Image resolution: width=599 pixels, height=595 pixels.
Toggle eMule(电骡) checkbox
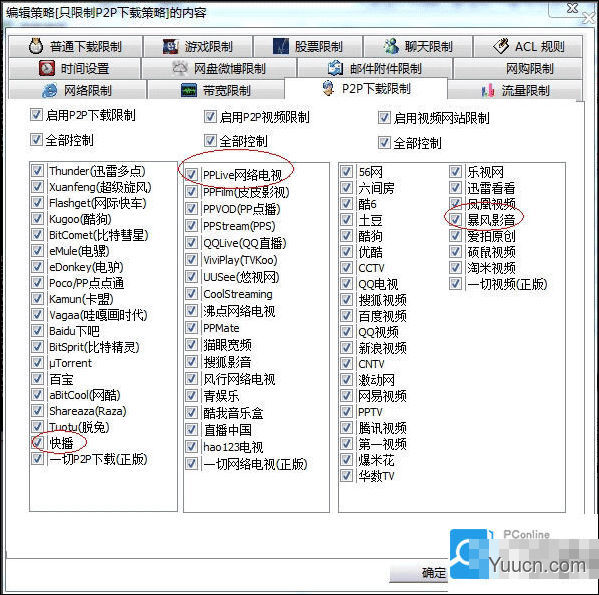click(37, 251)
